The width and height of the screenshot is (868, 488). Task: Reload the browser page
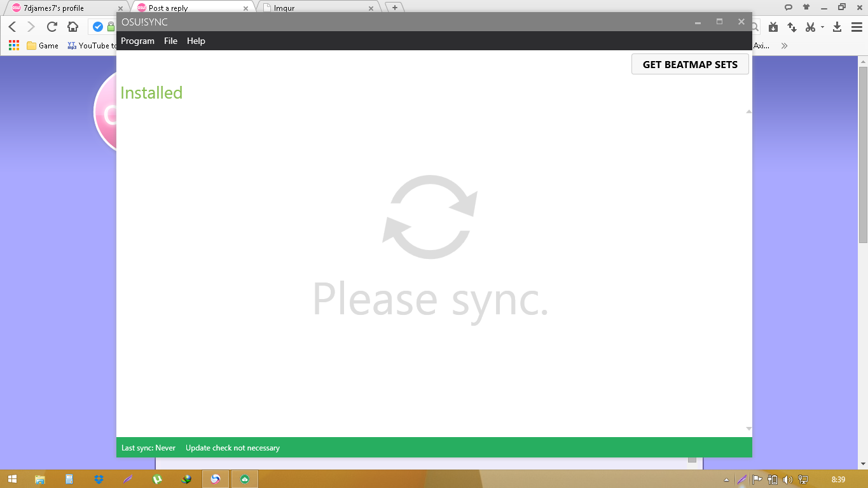coord(52,27)
